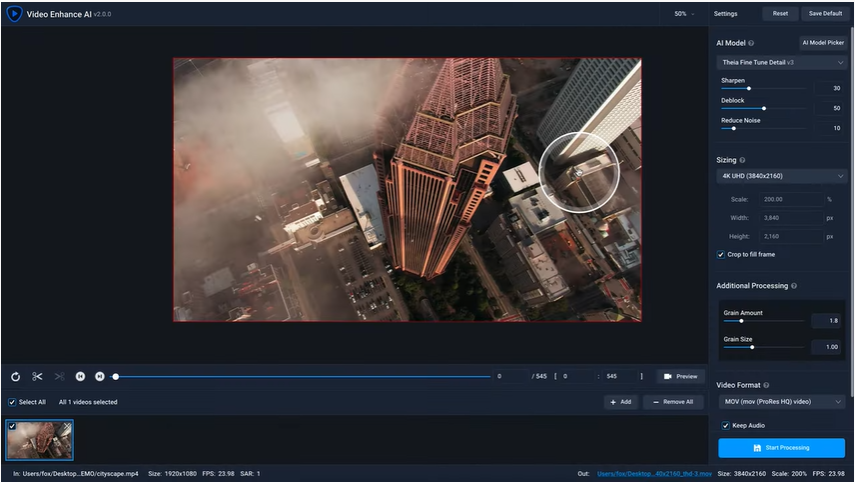Click the Preview camera button
The width and height of the screenshot is (855, 482).
(681, 376)
